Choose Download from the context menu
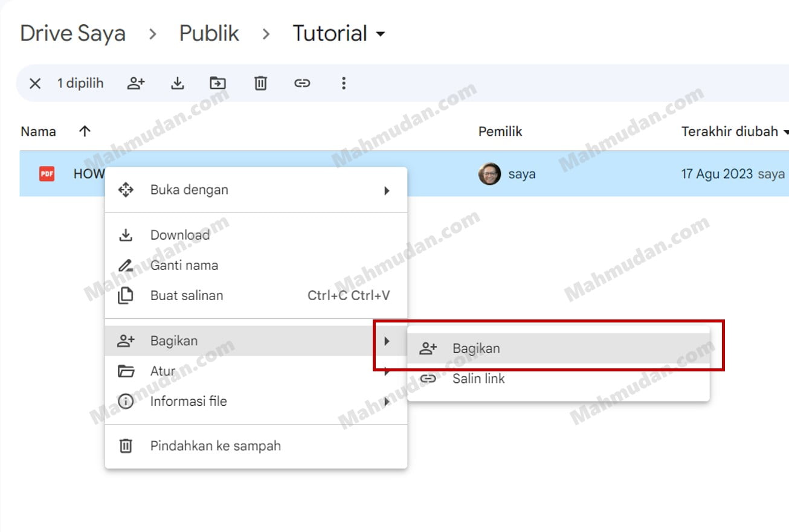789x532 pixels. (180, 235)
